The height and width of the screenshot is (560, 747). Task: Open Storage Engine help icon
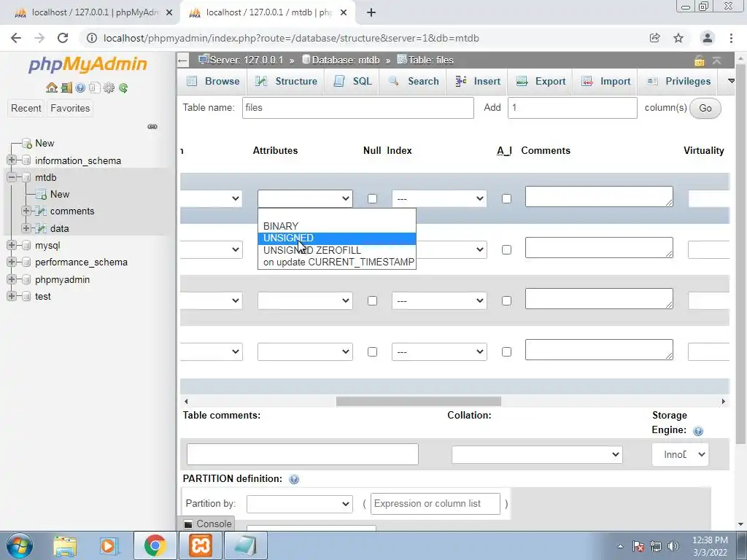pyautogui.click(x=698, y=431)
